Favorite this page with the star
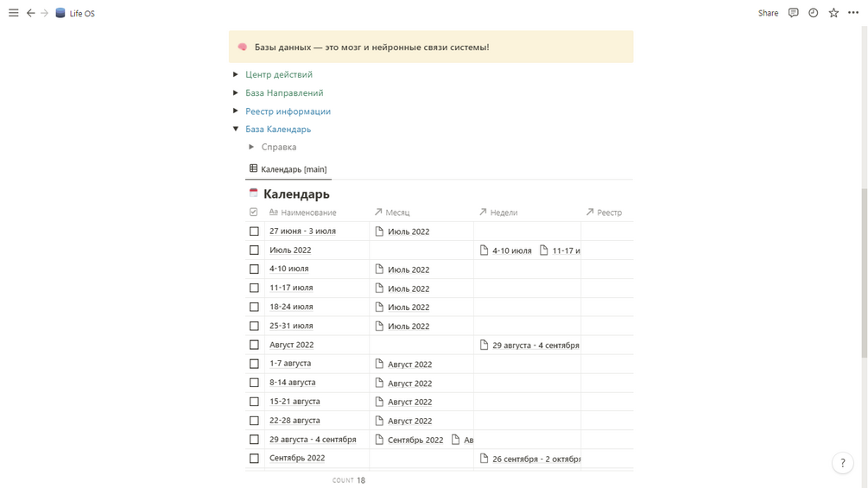 [x=833, y=13]
